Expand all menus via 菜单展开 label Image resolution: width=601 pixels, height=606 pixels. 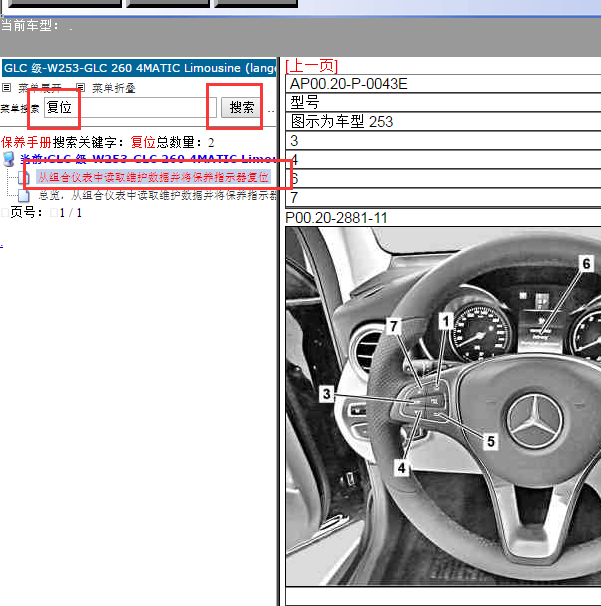(x=40, y=89)
